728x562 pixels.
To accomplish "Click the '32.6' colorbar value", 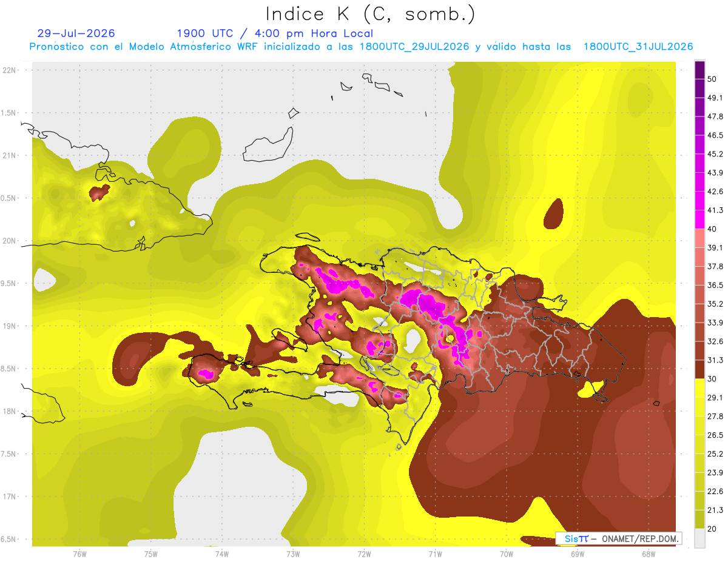I will coord(715,341).
